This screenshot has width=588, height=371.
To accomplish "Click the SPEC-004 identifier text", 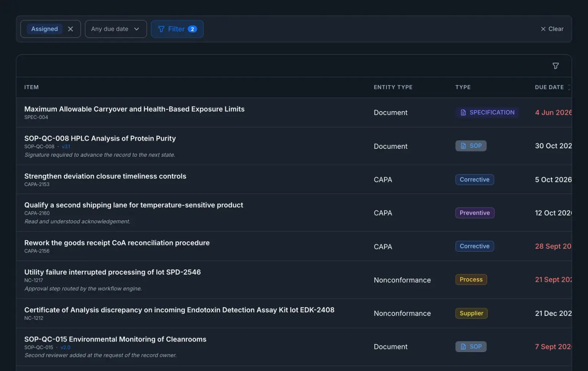I will 36,117.
